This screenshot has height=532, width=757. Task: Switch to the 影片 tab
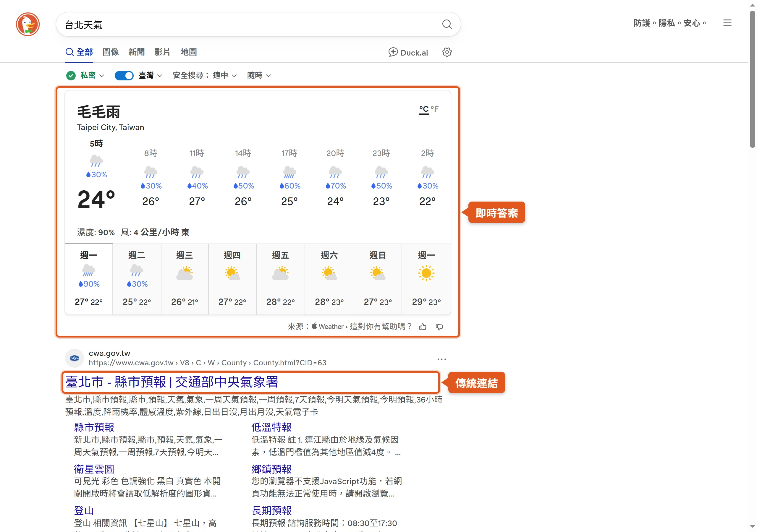pyautogui.click(x=162, y=52)
